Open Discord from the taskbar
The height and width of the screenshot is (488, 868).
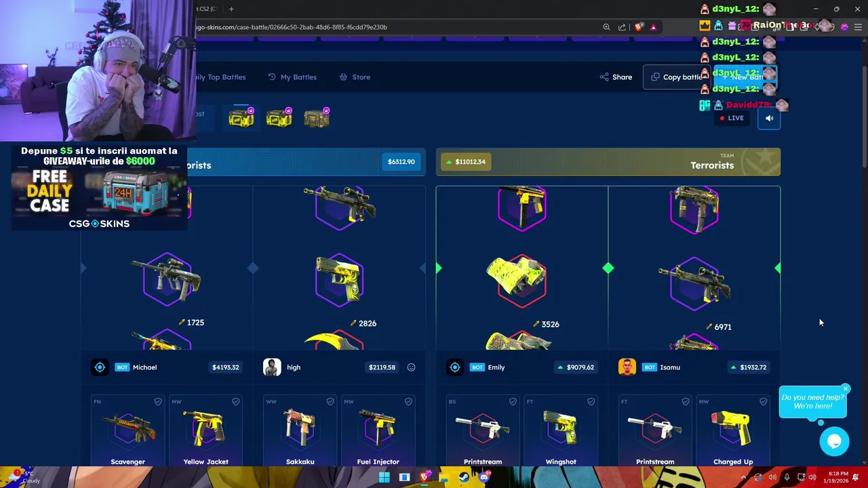pos(484,478)
